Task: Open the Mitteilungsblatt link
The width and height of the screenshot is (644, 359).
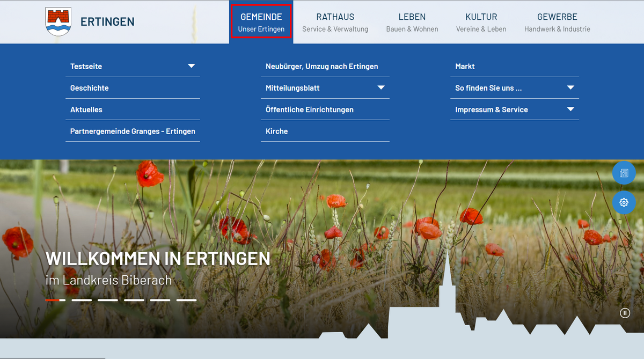Action: 292,88
